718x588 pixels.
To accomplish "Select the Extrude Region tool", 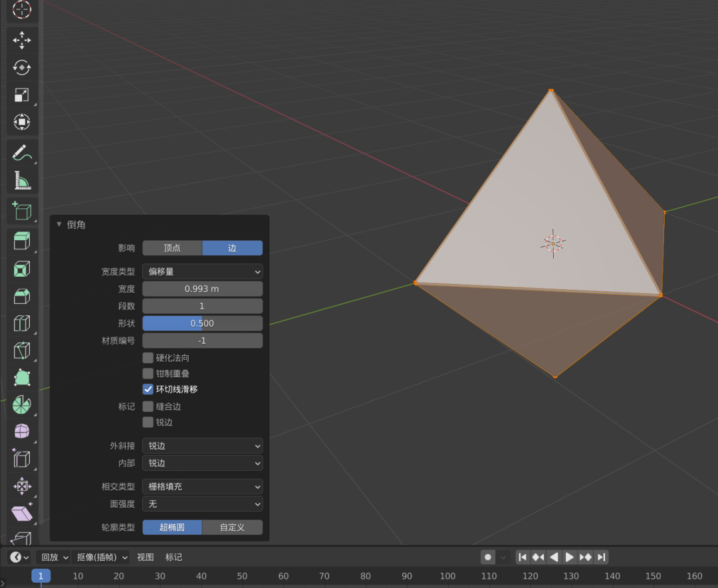I will [21, 241].
